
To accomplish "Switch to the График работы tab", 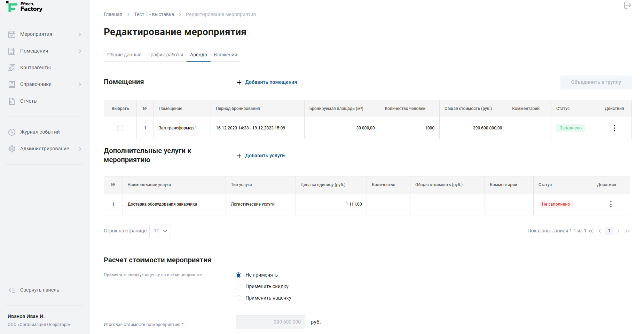I will [x=165, y=55].
